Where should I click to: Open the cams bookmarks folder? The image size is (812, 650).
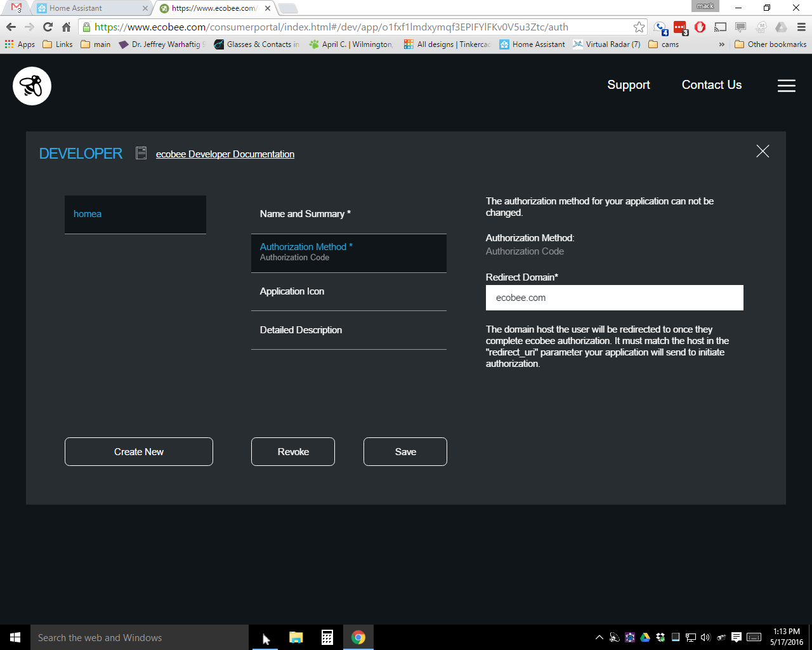664,44
